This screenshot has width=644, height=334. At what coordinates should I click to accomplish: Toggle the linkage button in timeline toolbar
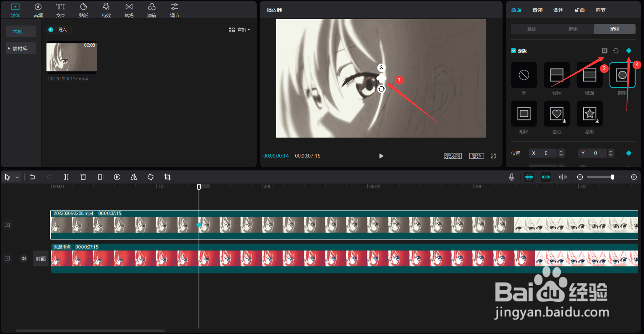pyautogui.click(x=546, y=177)
